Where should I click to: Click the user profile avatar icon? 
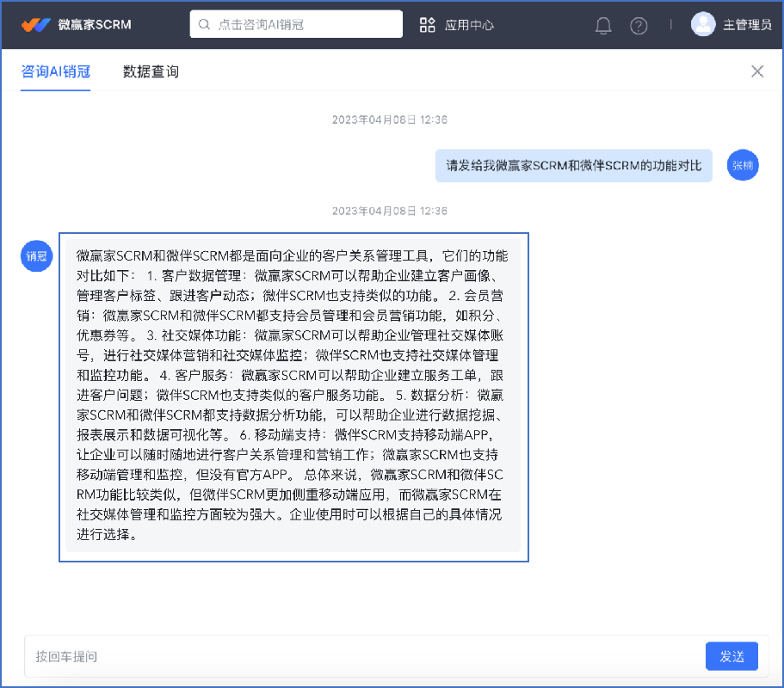[703, 24]
